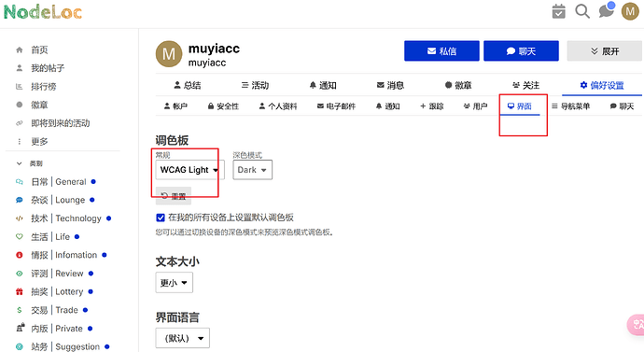Open the chat bubble icon with notification dot

pyautogui.click(x=607, y=10)
